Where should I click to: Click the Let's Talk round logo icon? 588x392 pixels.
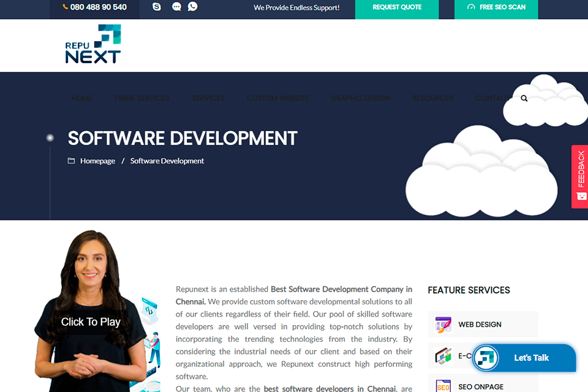pos(486,358)
